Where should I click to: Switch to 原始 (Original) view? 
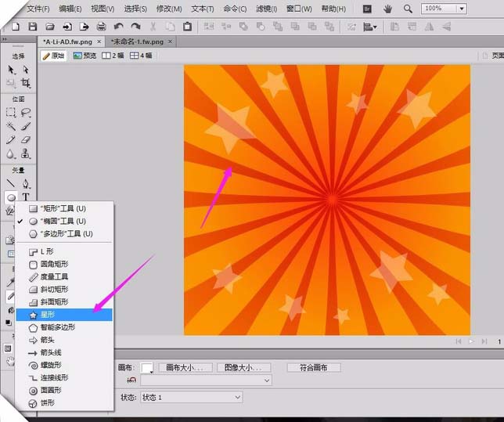(53, 56)
